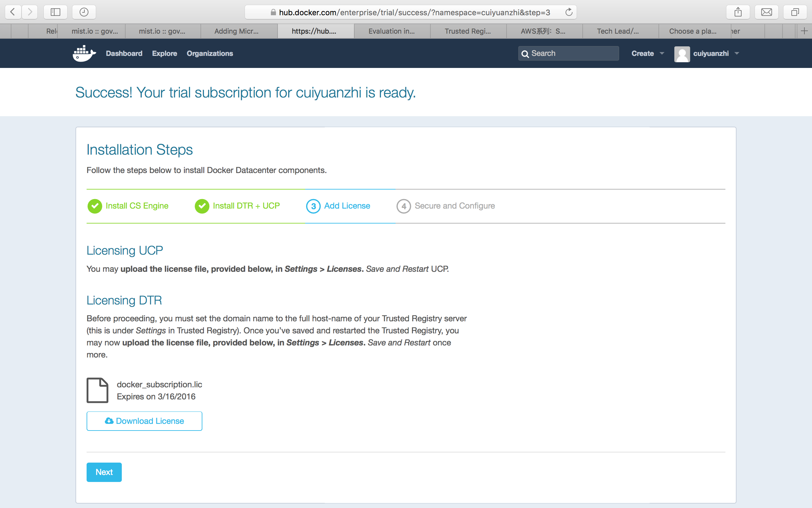The image size is (812, 508).
Task: Select the Add License step
Action: coord(338,206)
